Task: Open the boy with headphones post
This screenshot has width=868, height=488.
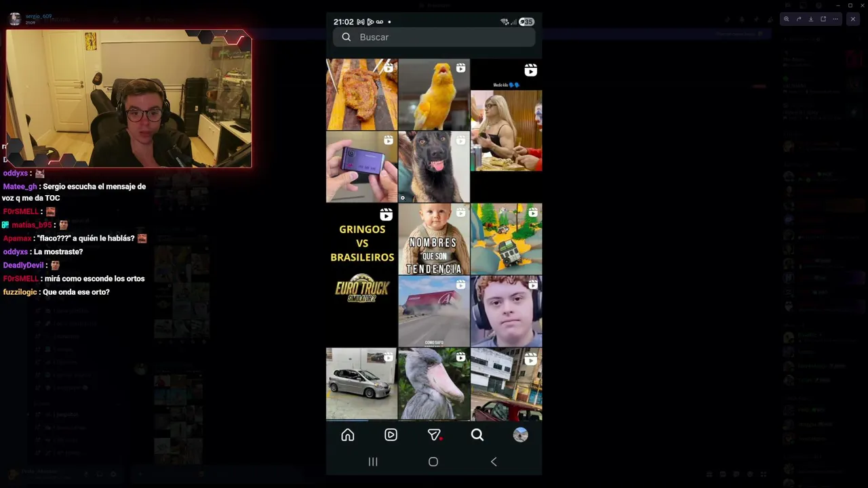Action: pos(507,312)
